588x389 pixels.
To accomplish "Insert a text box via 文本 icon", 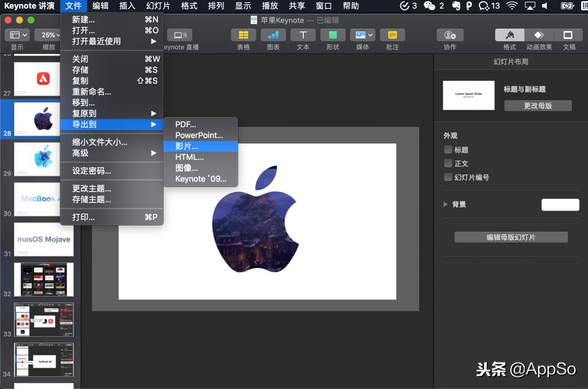I will click(303, 36).
